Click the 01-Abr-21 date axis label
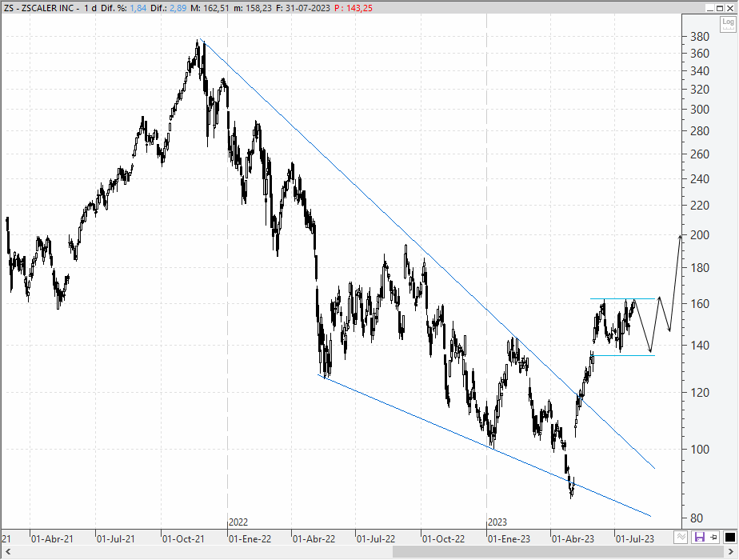The width and height of the screenshot is (739, 560). pos(52,538)
